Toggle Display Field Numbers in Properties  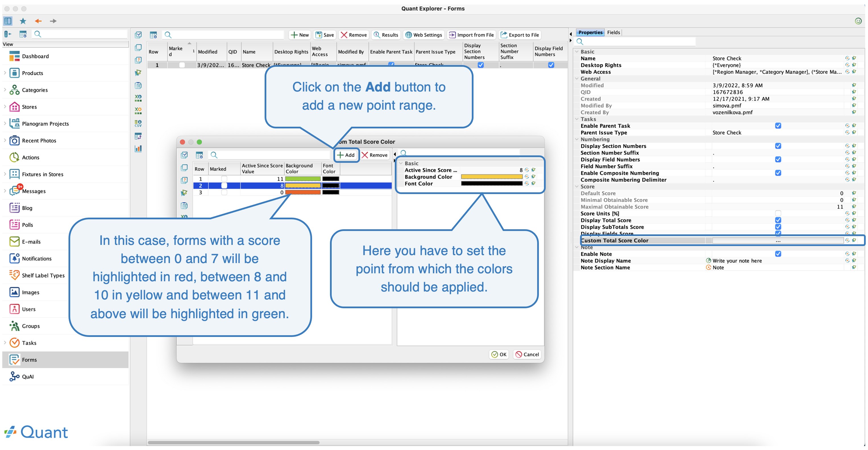[x=778, y=159]
